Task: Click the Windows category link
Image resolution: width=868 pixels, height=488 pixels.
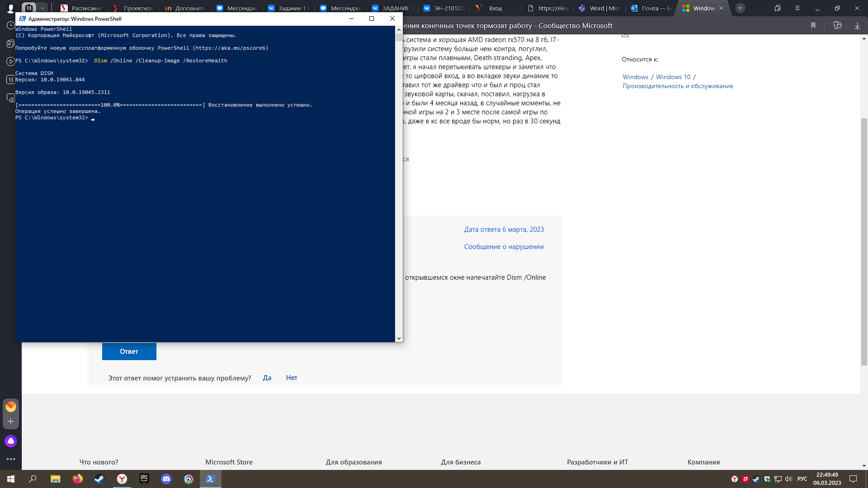Action: coord(635,77)
